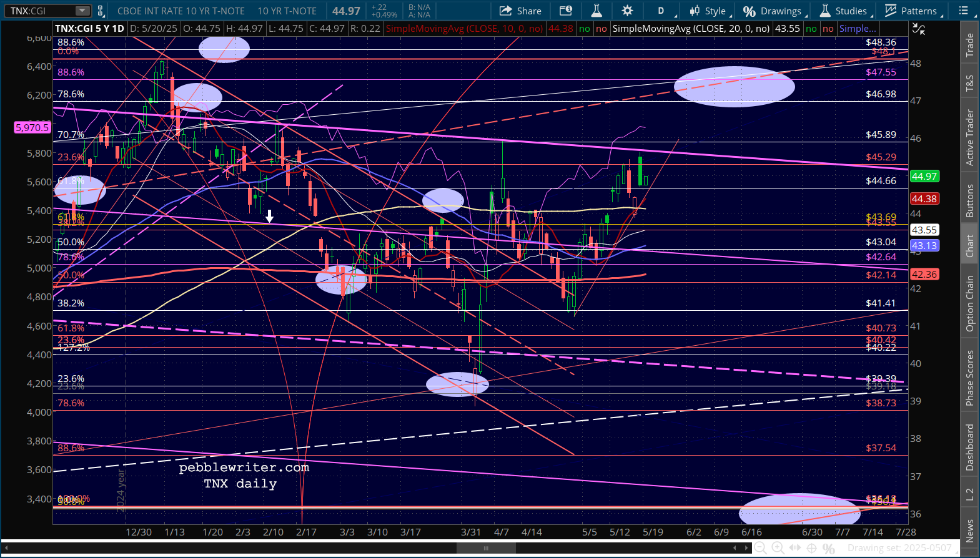Click the chart info card icon
The height and width of the screenshot is (558, 980).
point(565,11)
